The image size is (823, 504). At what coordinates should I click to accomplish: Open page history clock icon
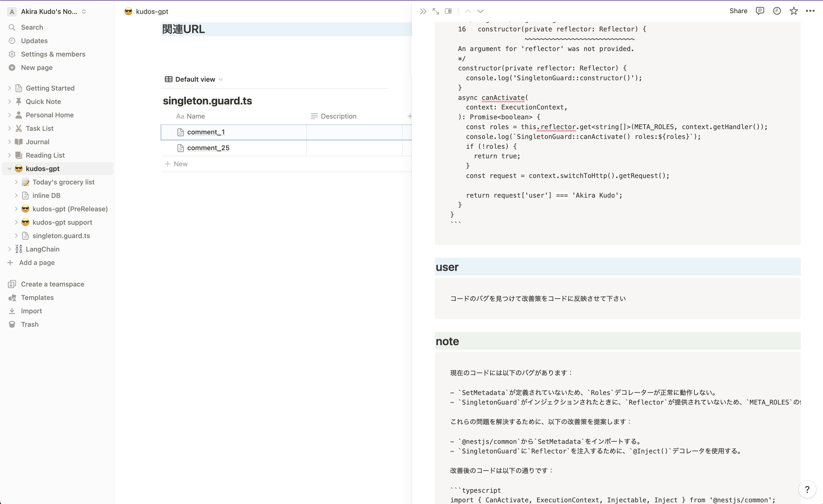[x=777, y=11]
